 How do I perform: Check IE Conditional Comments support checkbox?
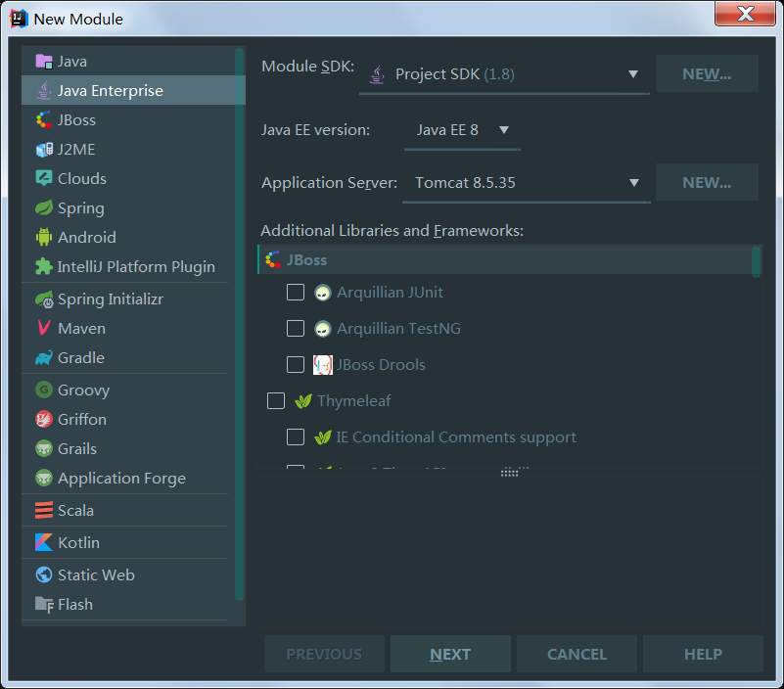[296, 437]
